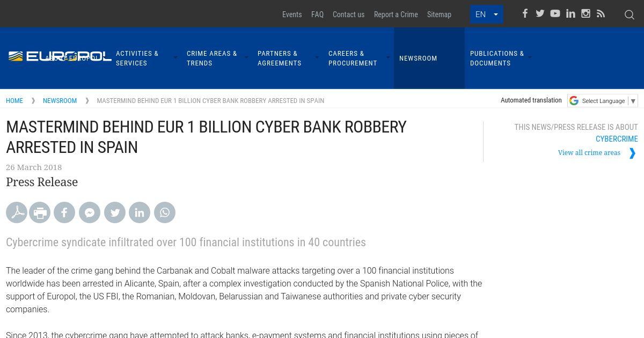
Task: Share article via WhatsApp
Action: tap(165, 213)
